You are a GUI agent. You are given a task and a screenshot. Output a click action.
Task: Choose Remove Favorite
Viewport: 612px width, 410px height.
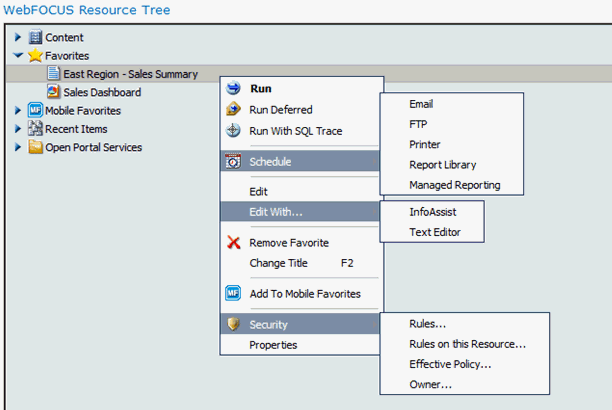point(301,242)
